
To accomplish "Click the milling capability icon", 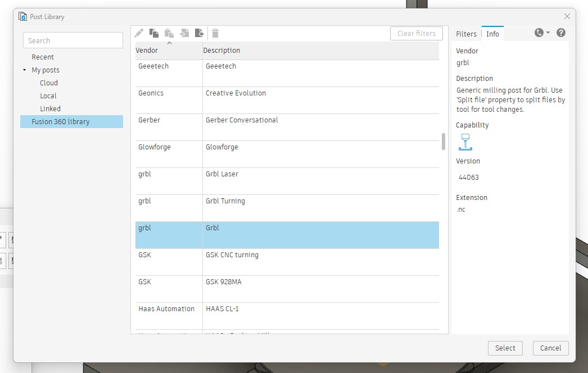I will (465, 142).
